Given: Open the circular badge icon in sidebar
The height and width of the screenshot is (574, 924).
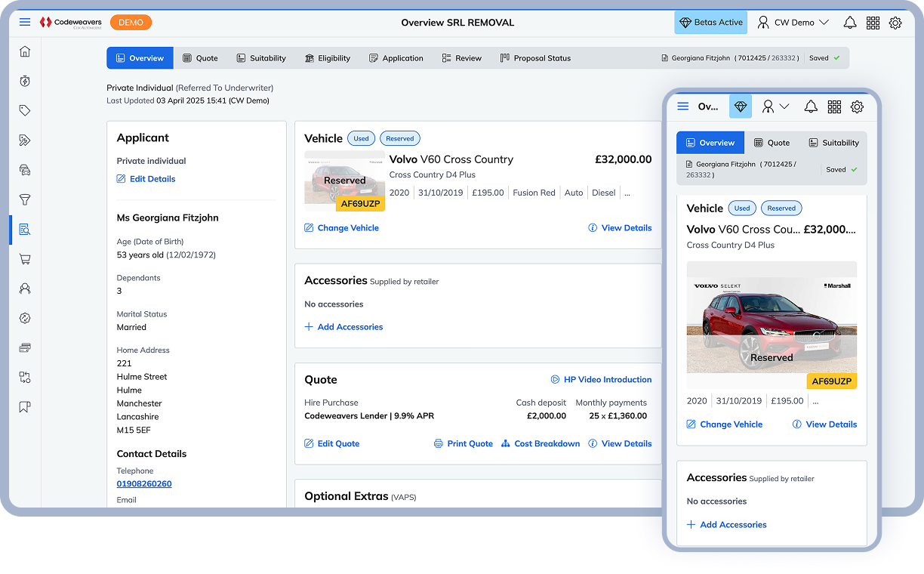Looking at the screenshot, I should pos(25,318).
